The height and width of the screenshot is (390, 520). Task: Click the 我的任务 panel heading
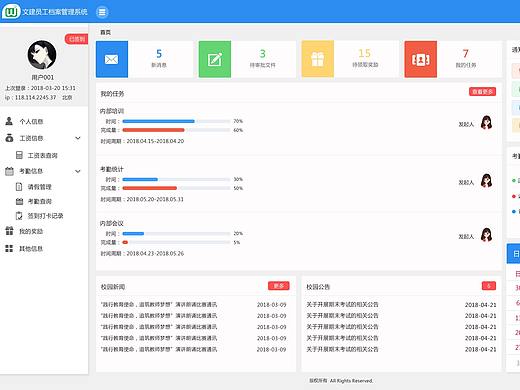point(112,94)
